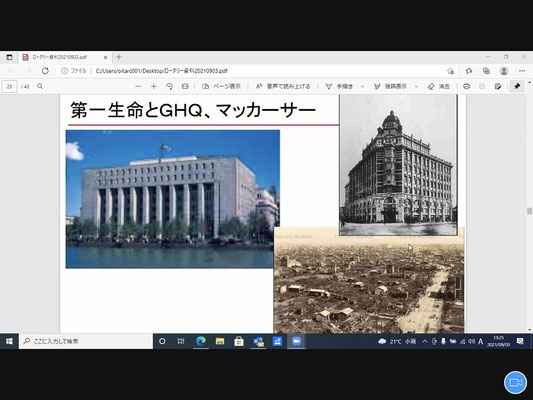Open the tab actions menu icon
Viewport: 533px width, 400px height.
coord(9,57)
